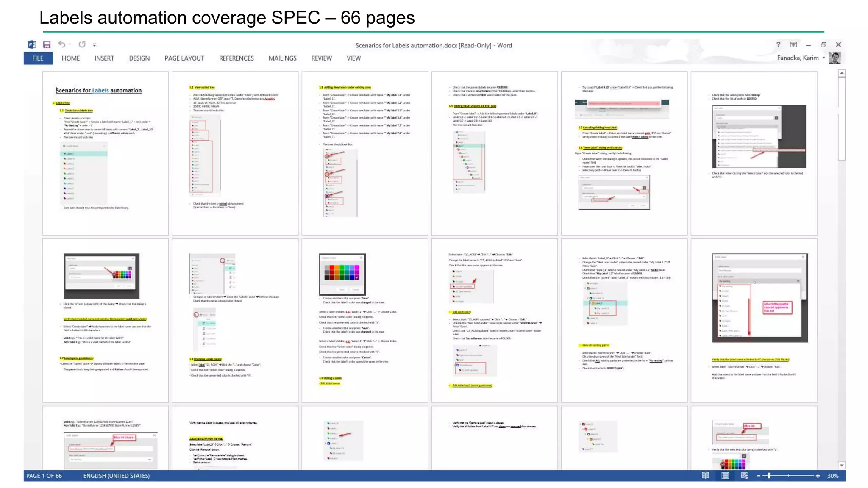Switch to the MAILINGS tab
The image size is (868, 488).
pos(283,58)
